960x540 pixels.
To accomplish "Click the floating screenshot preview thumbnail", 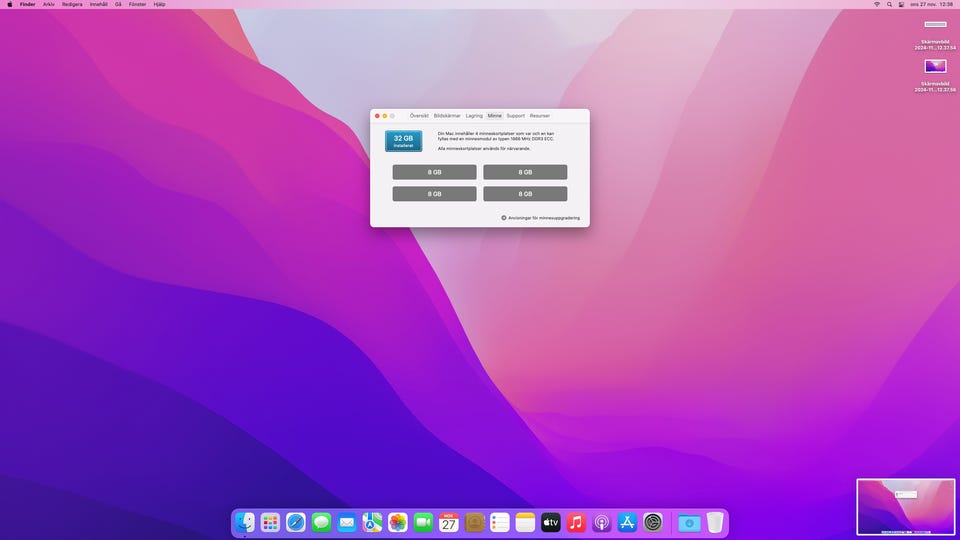I will (906, 506).
